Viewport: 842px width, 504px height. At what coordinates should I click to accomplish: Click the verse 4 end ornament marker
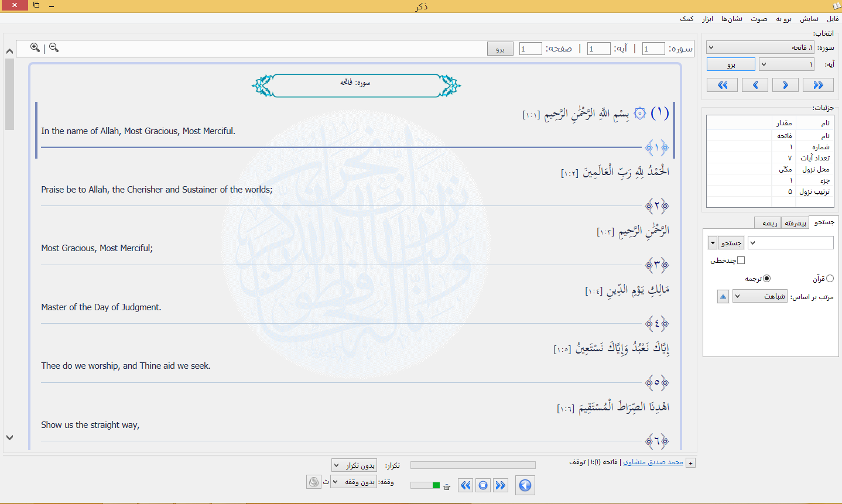tap(657, 324)
